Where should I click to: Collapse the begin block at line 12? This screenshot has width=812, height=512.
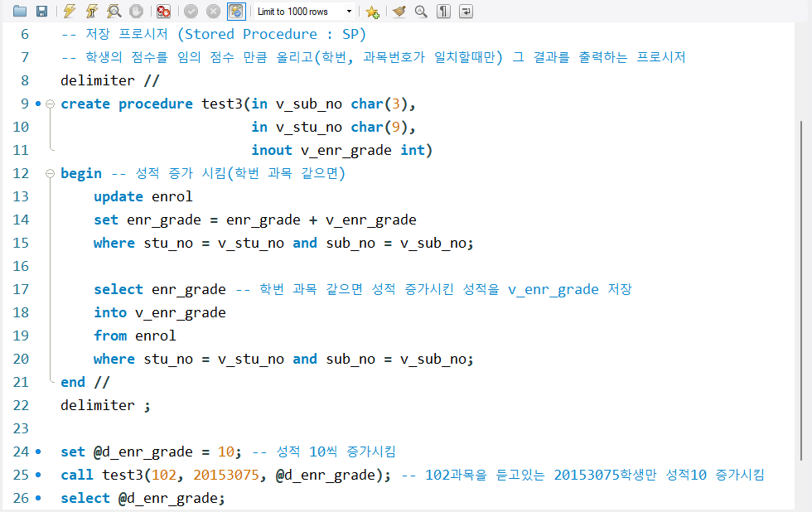(x=51, y=173)
